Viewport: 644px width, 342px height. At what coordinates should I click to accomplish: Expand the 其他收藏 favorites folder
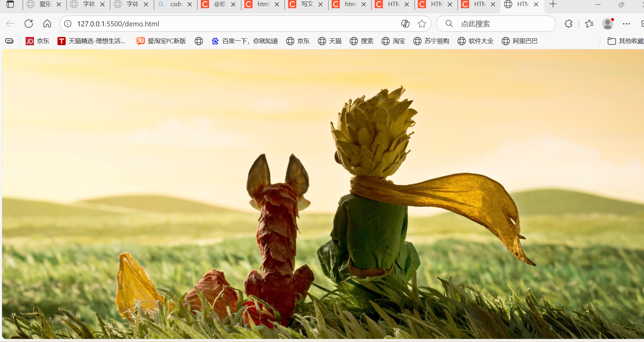[626, 41]
